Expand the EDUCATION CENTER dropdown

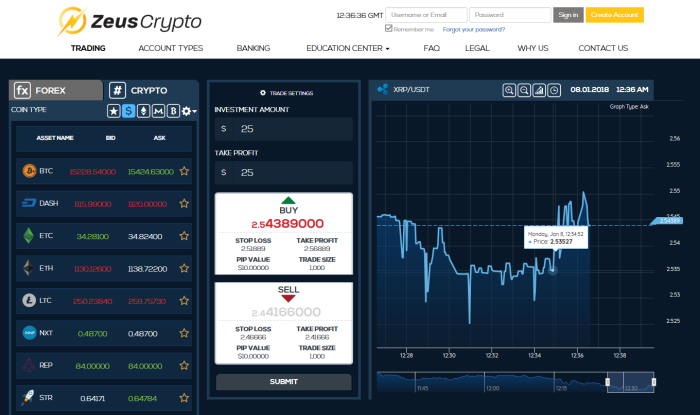(x=348, y=48)
